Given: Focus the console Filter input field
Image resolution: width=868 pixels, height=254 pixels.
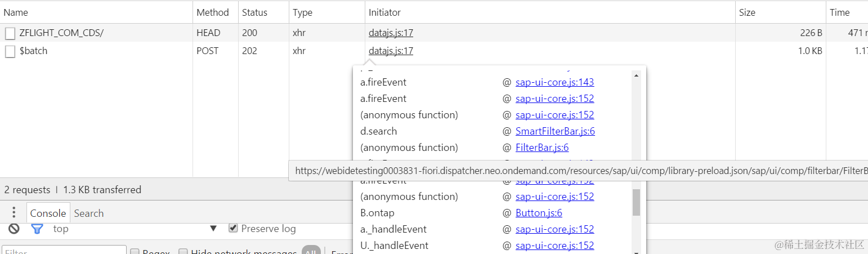Looking at the screenshot, I should click(64, 251).
